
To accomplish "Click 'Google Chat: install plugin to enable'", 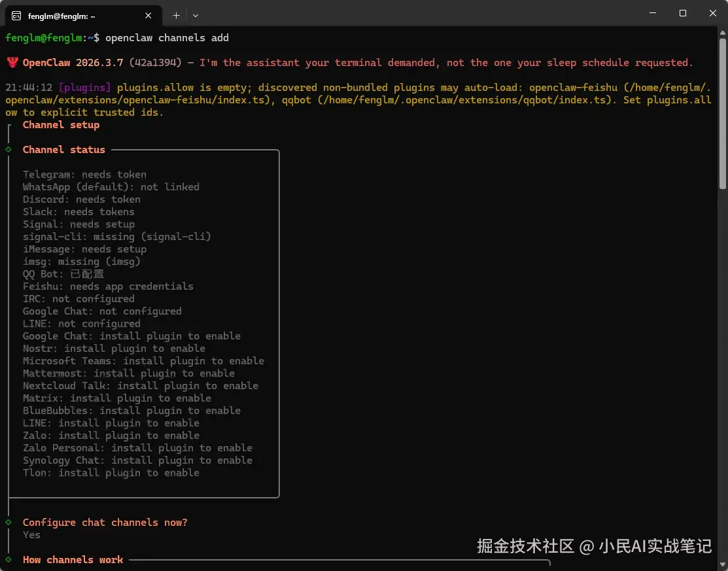I will [x=132, y=336].
